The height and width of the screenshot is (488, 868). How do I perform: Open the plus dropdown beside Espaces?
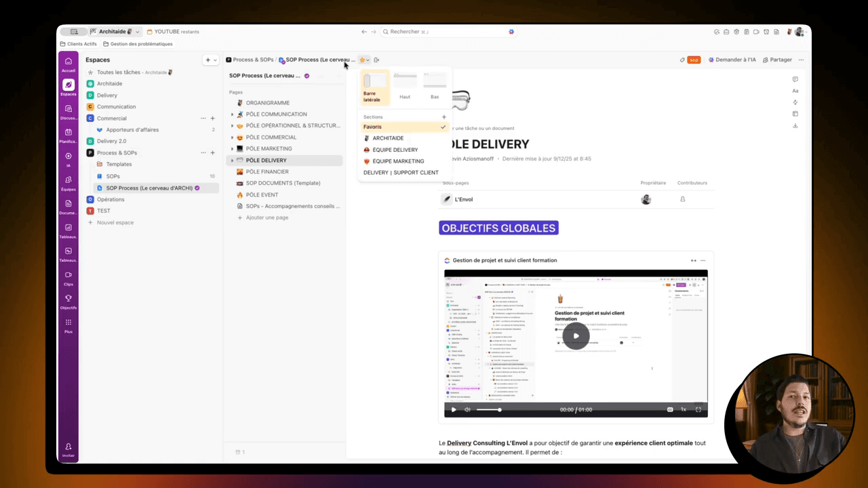point(212,60)
